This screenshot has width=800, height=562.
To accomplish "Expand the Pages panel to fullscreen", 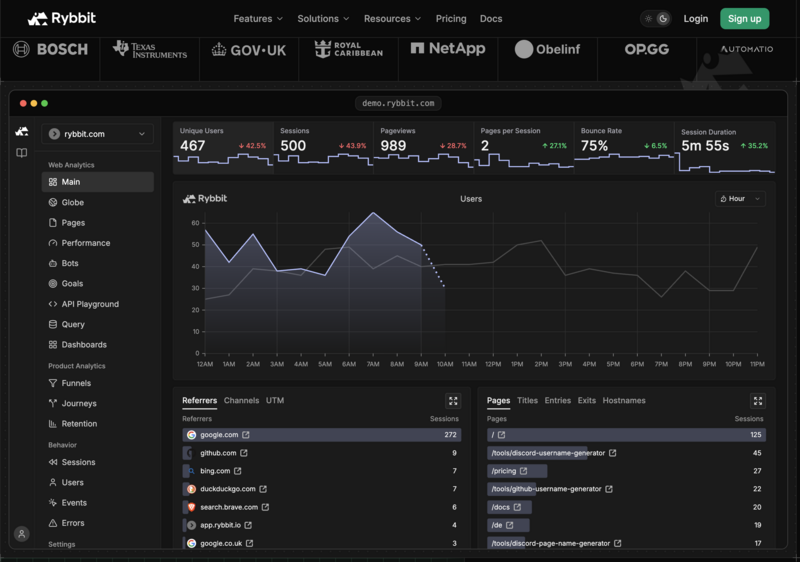I will point(758,401).
